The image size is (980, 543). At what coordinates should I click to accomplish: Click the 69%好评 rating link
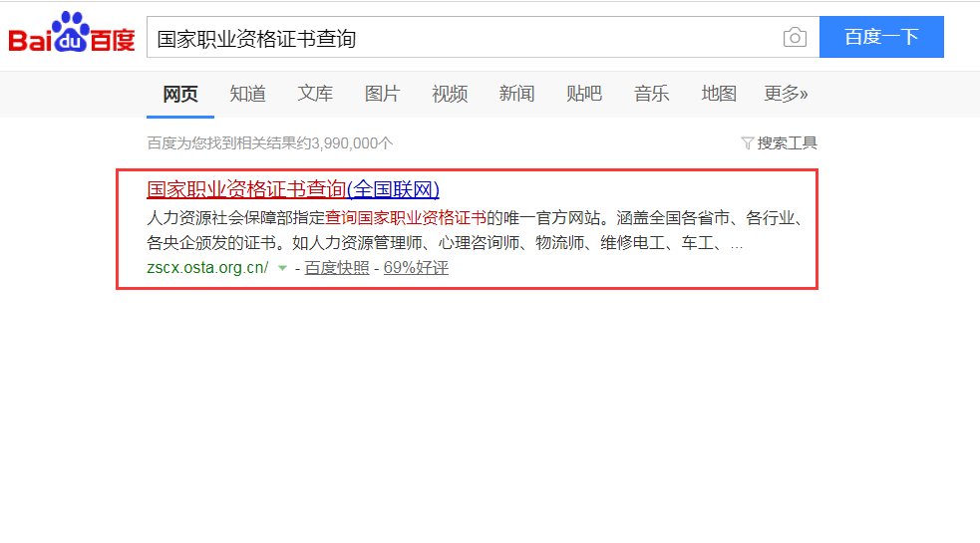pos(417,268)
